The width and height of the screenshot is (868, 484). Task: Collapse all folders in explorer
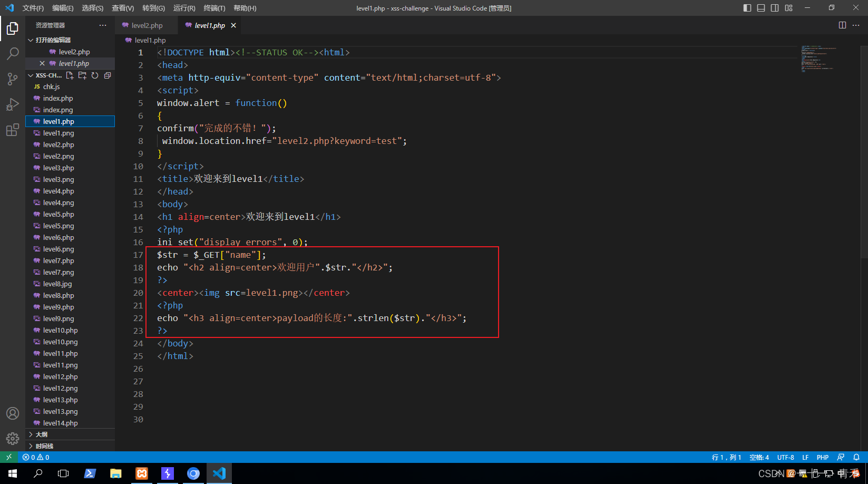tap(108, 75)
